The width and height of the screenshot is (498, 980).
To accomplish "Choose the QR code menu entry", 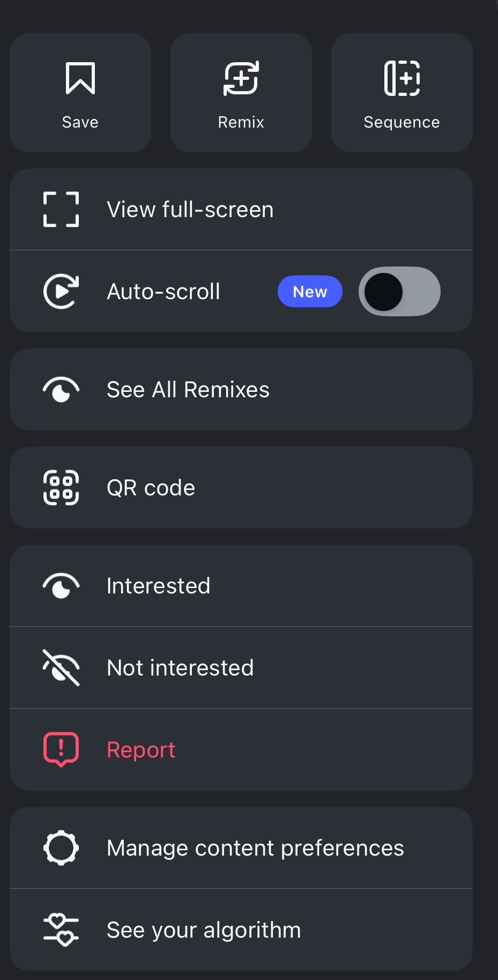I will tap(151, 488).
